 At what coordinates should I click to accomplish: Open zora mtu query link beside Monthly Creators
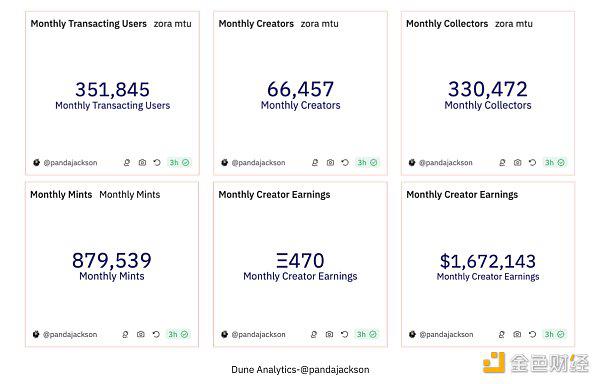(320, 24)
